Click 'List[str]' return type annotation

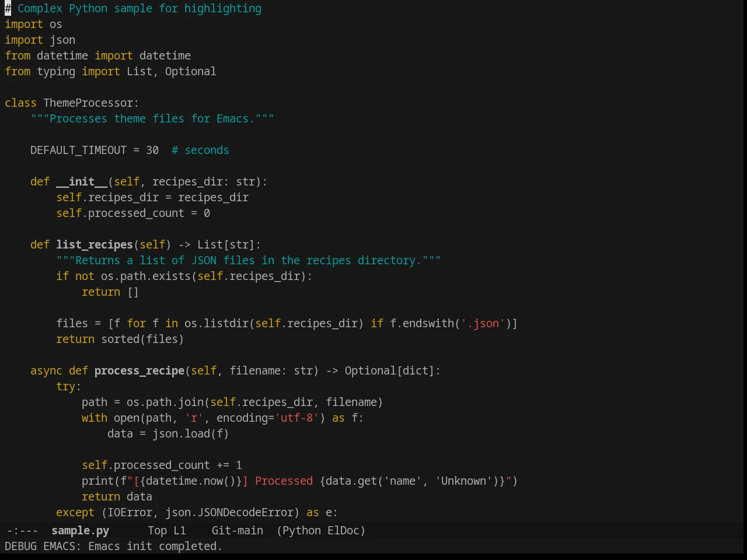click(x=226, y=244)
